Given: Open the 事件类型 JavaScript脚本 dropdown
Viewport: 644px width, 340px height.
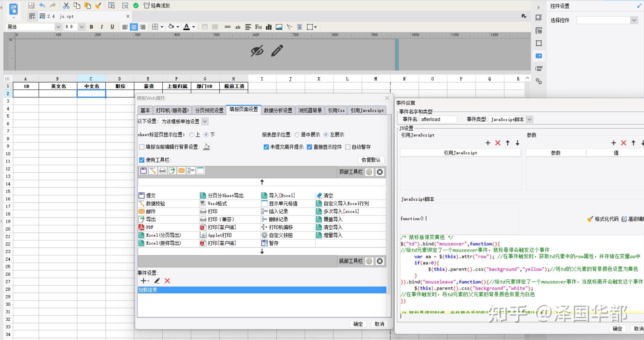Looking at the screenshot, I should click(x=529, y=119).
